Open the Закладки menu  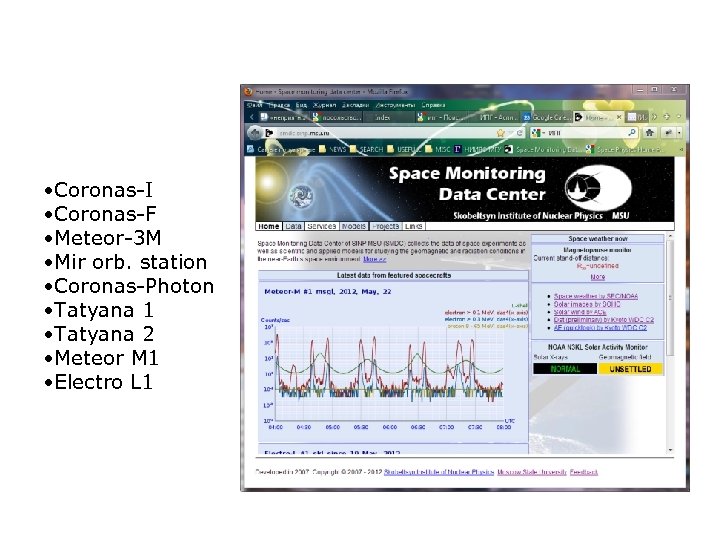click(x=355, y=105)
